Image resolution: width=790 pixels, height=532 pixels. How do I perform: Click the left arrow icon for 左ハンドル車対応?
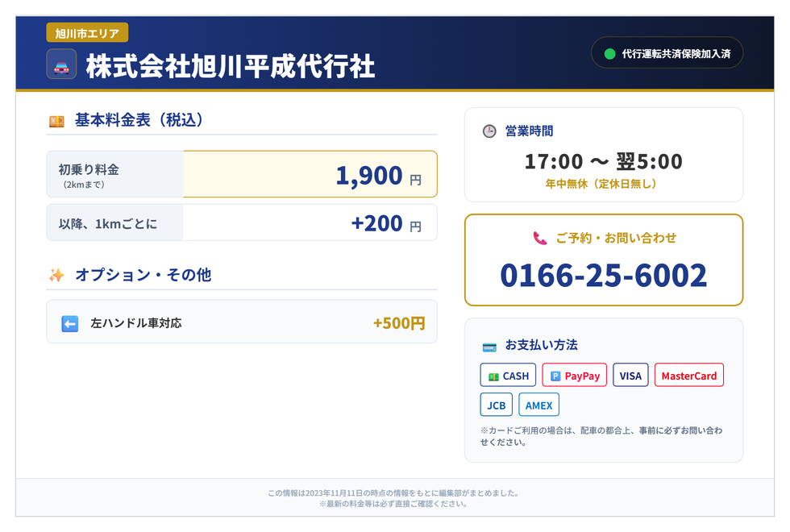coord(70,323)
